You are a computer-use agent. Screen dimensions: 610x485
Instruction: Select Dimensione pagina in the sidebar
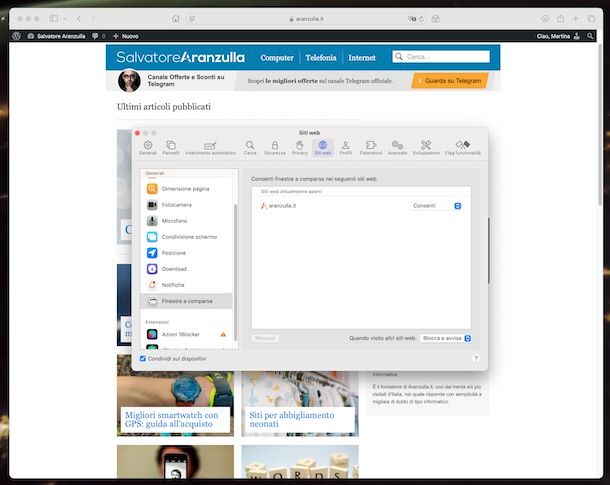186,189
